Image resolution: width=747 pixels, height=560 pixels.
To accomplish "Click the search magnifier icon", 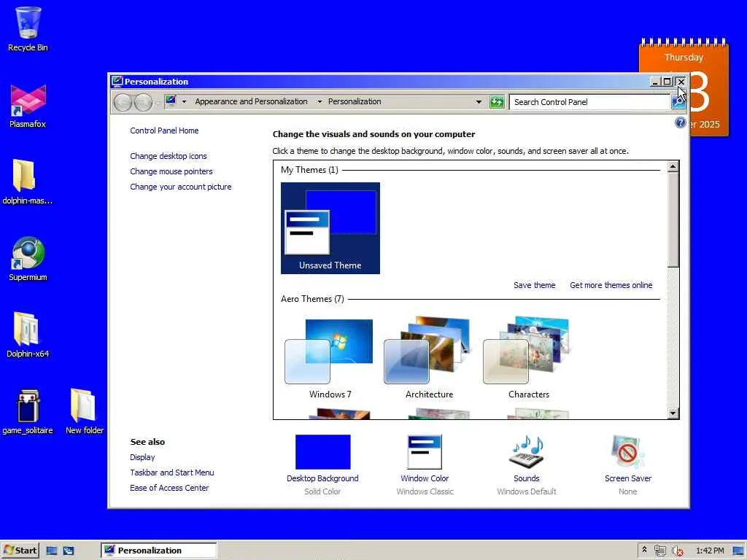I will coord(678,102).
